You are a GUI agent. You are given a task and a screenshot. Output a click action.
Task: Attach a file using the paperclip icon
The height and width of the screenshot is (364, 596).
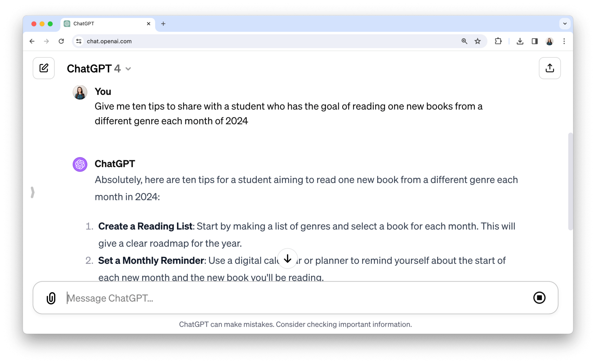(51, 298)
